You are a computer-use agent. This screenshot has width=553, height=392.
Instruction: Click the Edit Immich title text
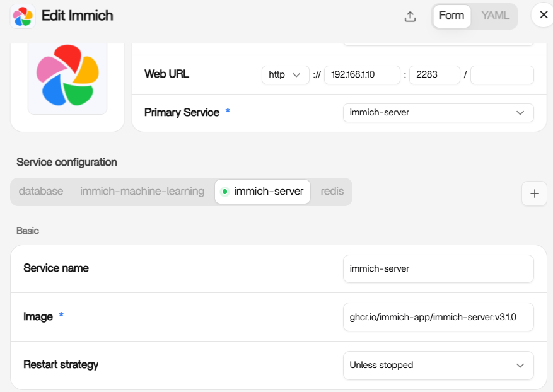[x=77, y=16]
